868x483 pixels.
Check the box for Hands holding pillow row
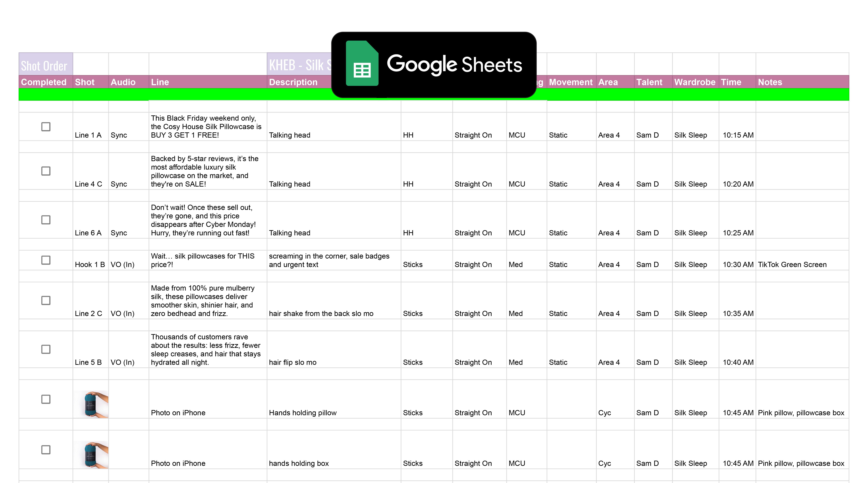pos(46,399)
